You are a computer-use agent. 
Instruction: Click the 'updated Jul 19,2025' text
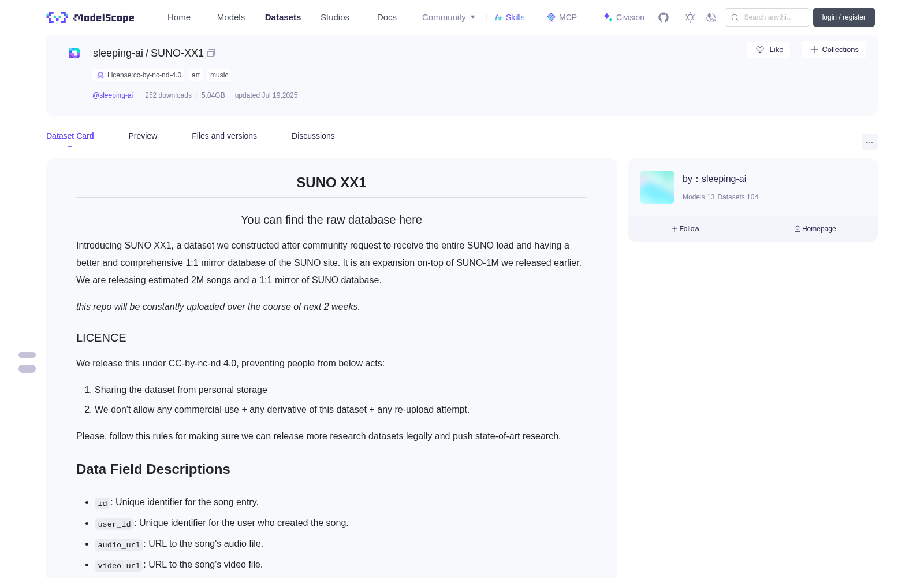click(266, 95)
